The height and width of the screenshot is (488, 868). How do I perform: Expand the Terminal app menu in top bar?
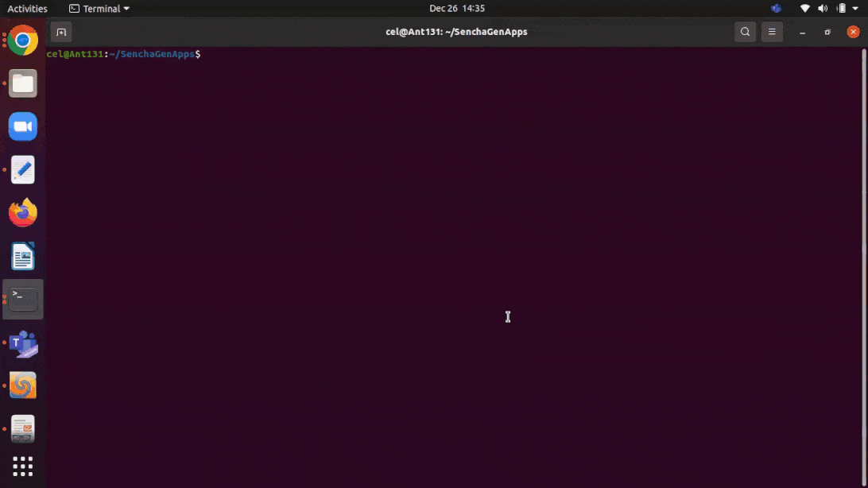99,9
